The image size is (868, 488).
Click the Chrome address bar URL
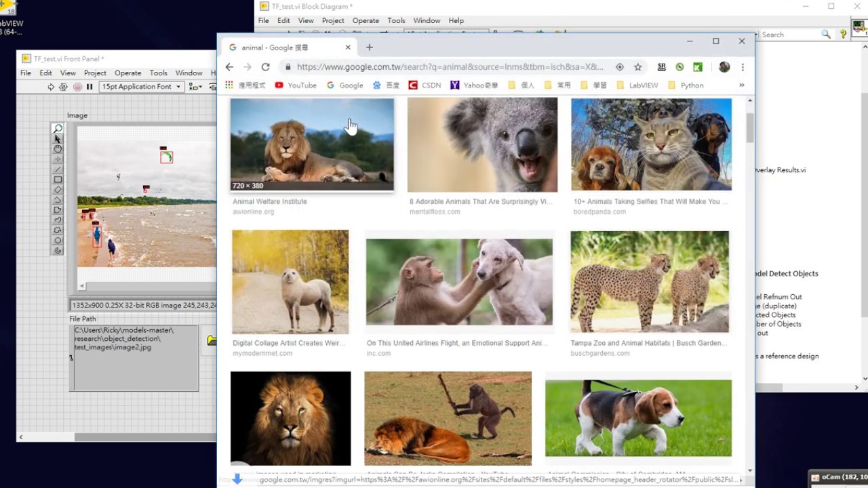point(450,67)
